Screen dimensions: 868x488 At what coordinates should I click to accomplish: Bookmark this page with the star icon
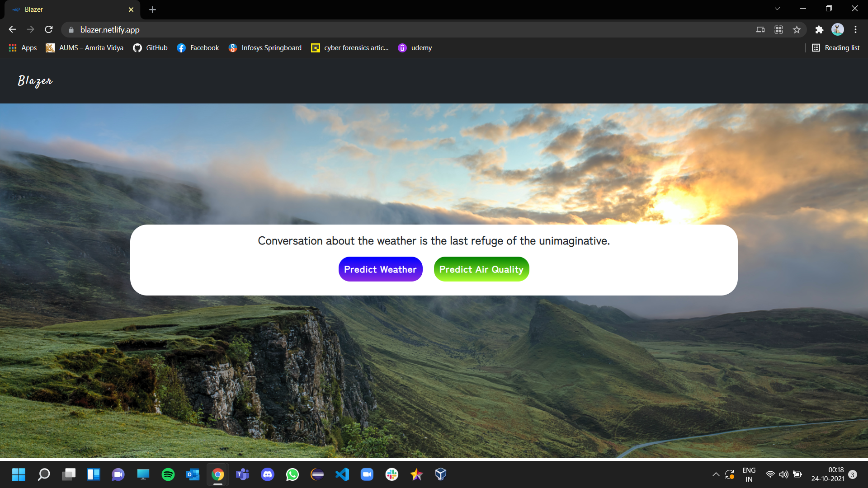coord(797,29)
